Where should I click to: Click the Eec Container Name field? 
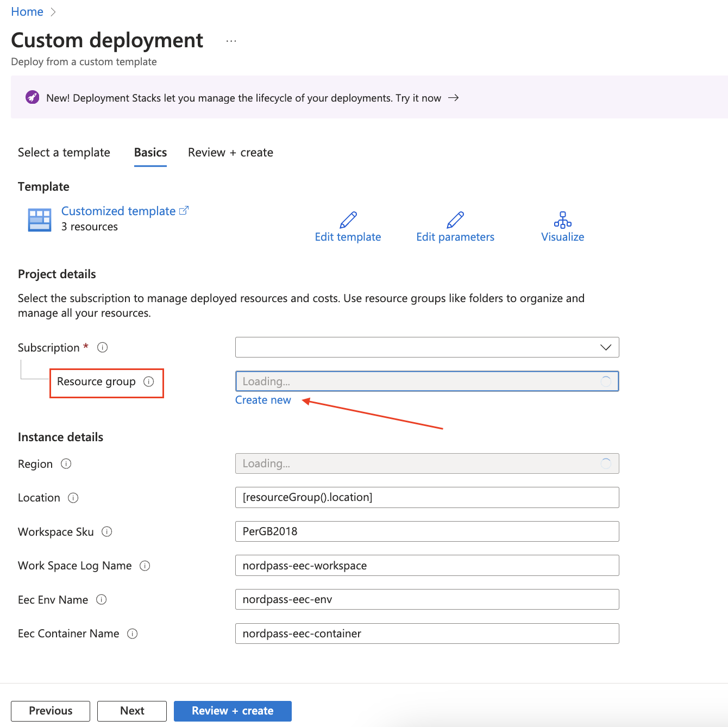(427, 634)
